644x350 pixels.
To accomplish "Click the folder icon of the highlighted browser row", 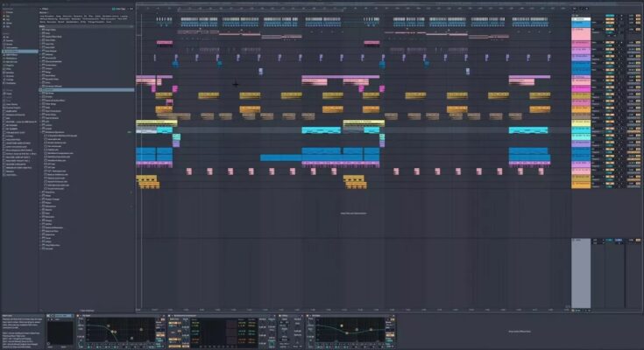I will [x=44, y=87].
